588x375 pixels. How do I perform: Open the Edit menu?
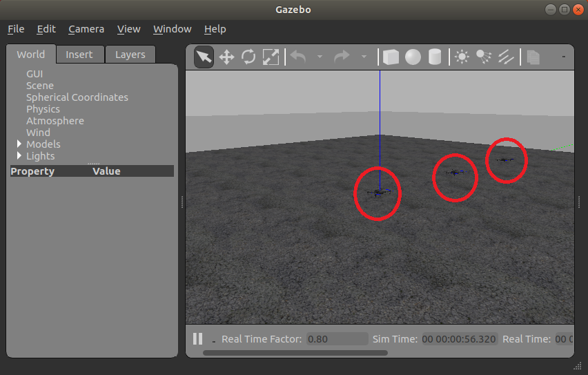click(46, 29)
